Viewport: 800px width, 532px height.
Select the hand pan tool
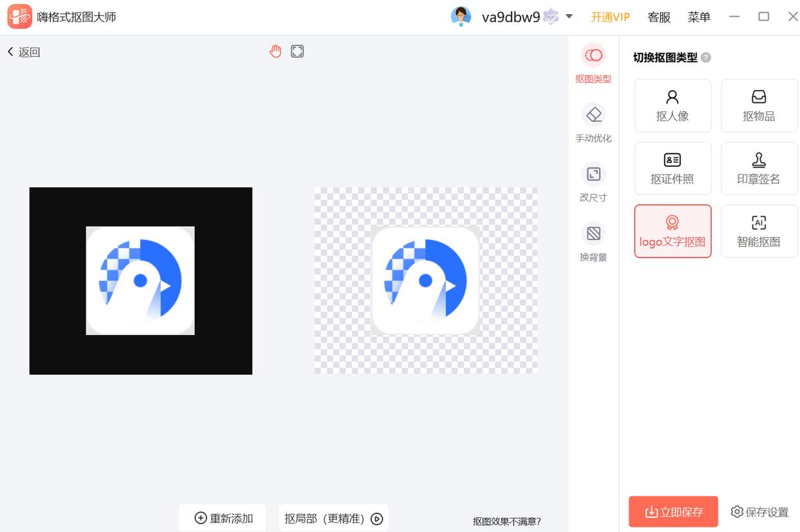[276, 52]
